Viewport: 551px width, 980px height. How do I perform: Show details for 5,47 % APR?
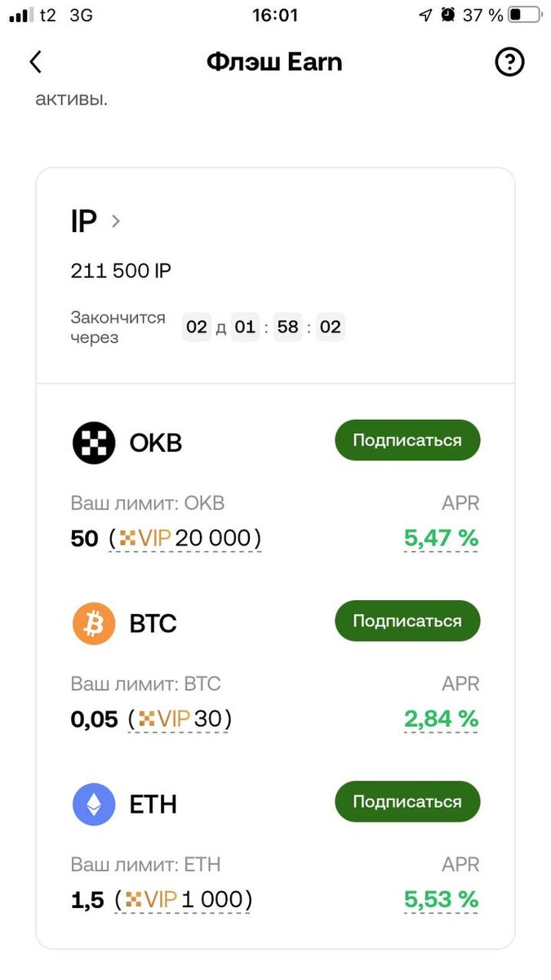[441, 538]
